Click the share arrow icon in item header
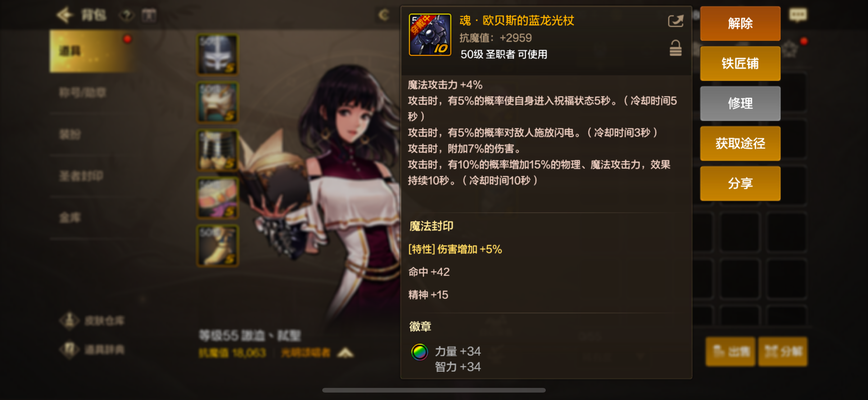The width and height of the screenshot is (868, 400). (x=675, y=21)
